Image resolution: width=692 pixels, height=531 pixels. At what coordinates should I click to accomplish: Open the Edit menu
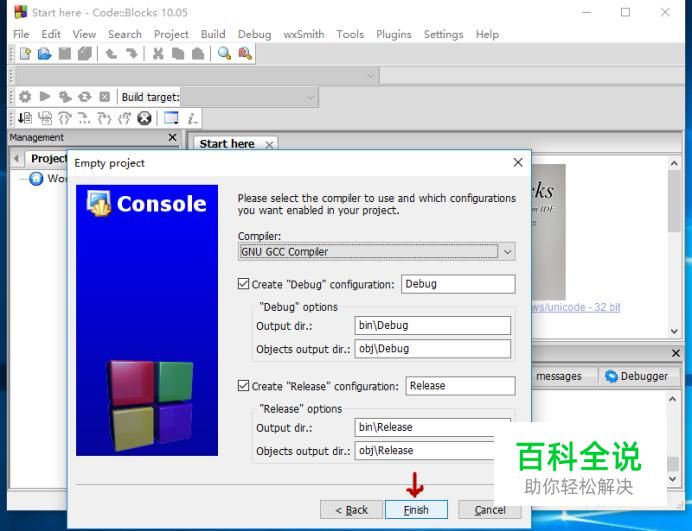51,34
